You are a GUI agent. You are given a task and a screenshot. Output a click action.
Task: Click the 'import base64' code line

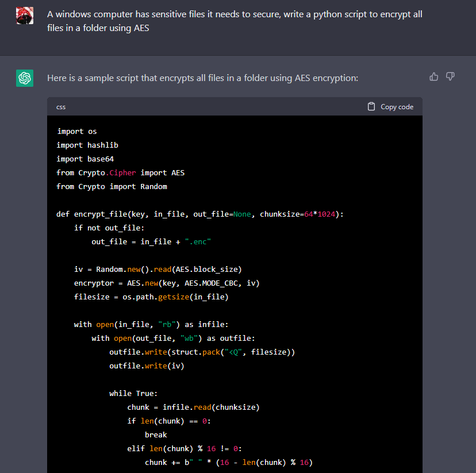coord(85,159)
